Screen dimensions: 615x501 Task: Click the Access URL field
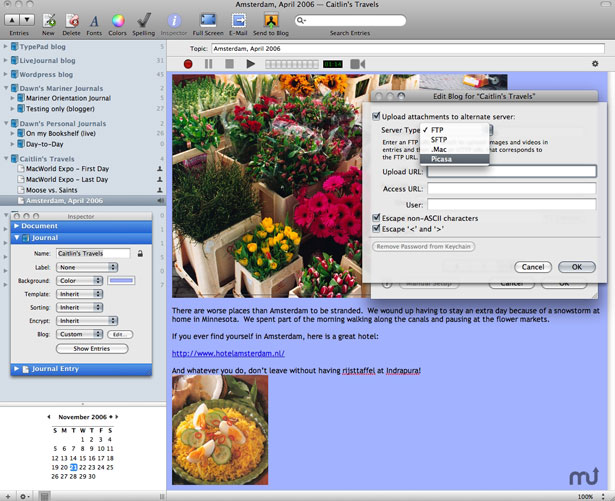(x=512, y=189)
